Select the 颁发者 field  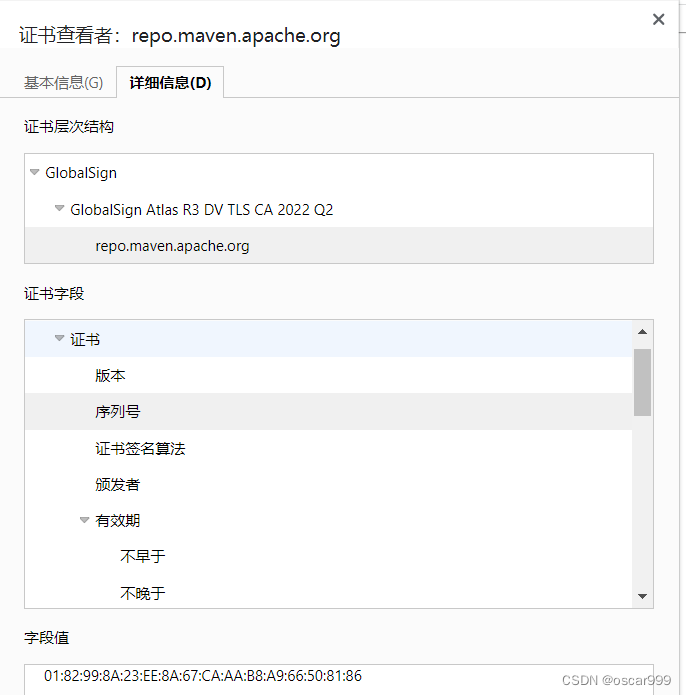tap(328, 484)
